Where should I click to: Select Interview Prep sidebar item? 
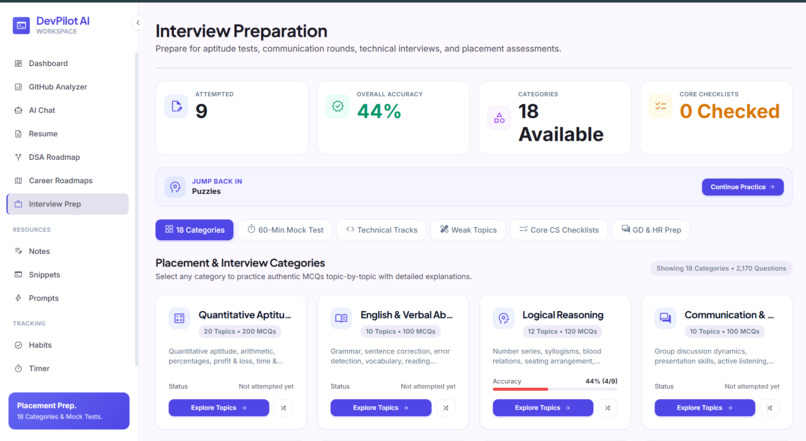click(67, 204)
